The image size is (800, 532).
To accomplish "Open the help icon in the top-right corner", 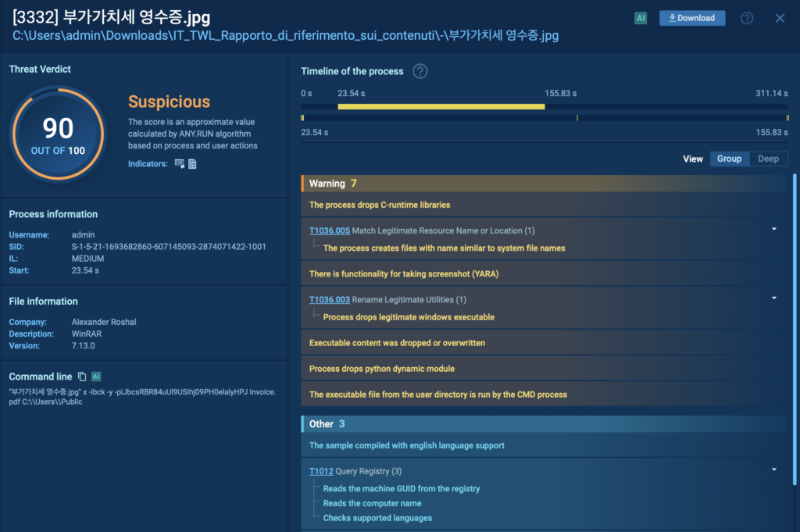I will tap(746, 17).
